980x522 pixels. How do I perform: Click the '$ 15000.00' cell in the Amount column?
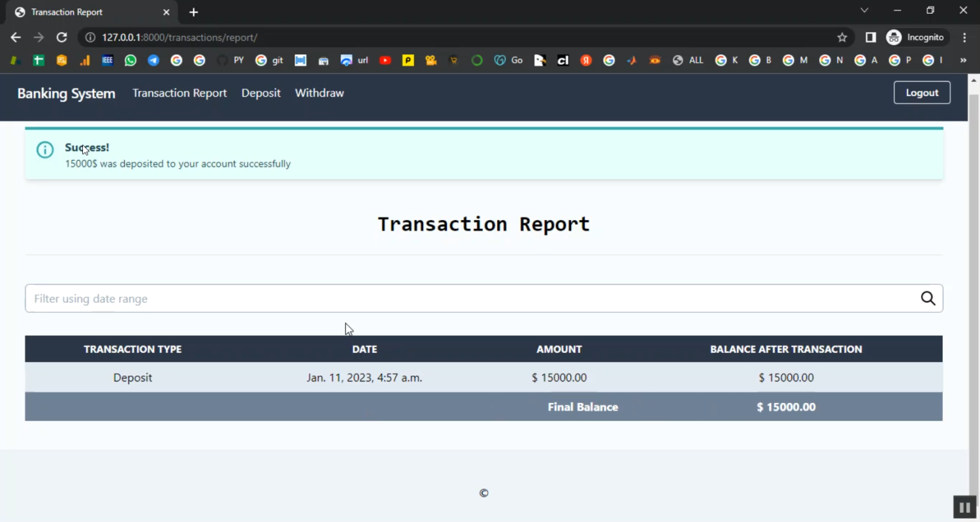(559, 378)
